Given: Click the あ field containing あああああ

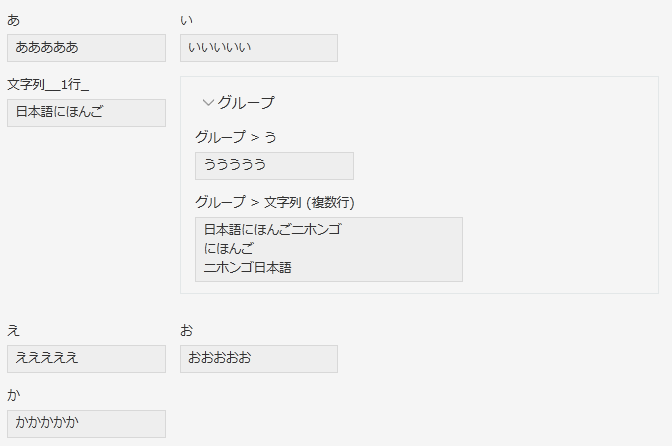Looking at the screenshot, I should coord(86,48).
